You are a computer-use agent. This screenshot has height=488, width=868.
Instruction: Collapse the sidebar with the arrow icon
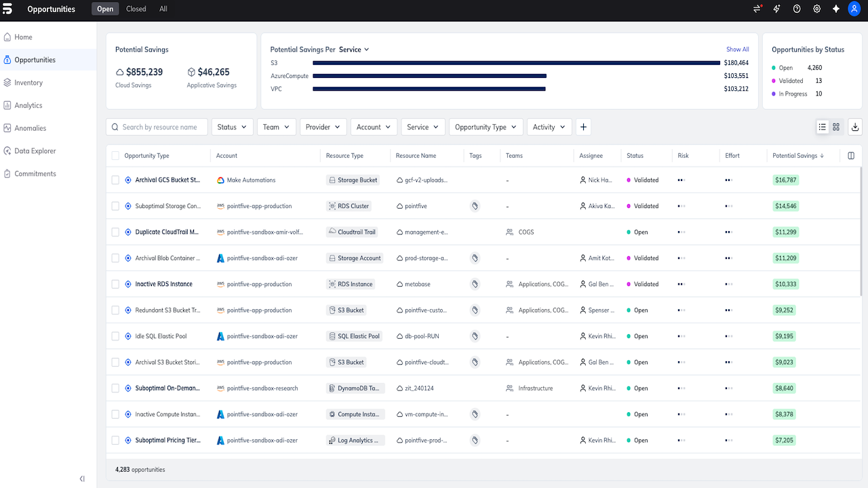82,479
